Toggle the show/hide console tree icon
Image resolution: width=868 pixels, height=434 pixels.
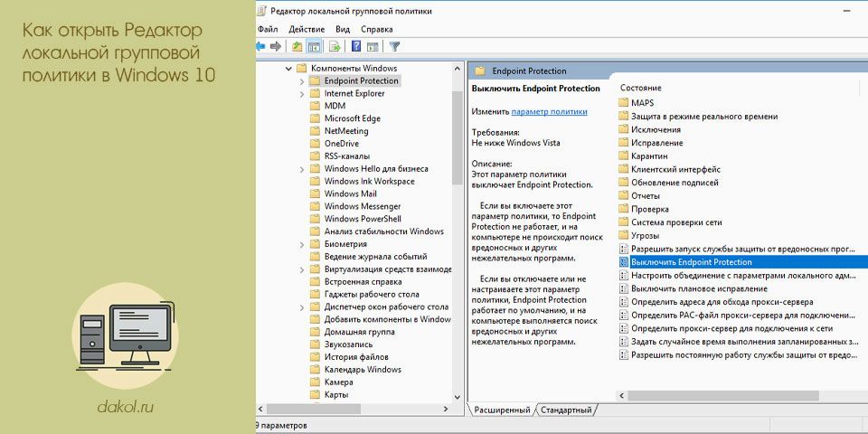314,46
